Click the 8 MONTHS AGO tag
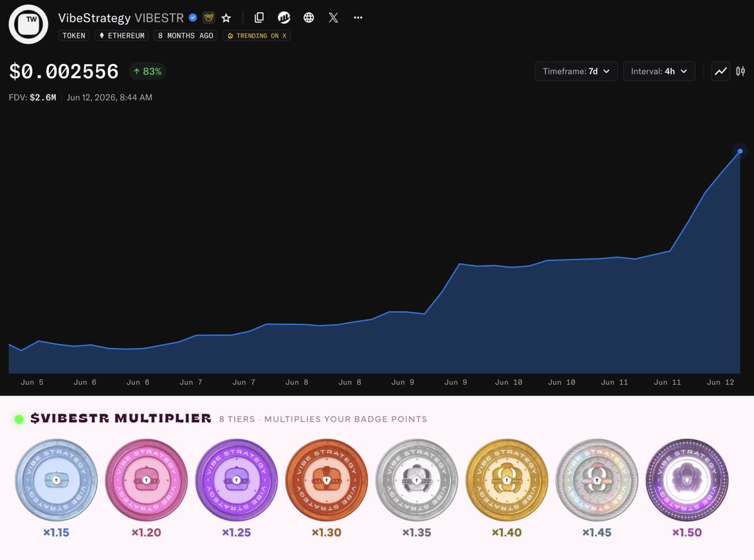This screenshot has height=560, width=754. coord(185,36)
